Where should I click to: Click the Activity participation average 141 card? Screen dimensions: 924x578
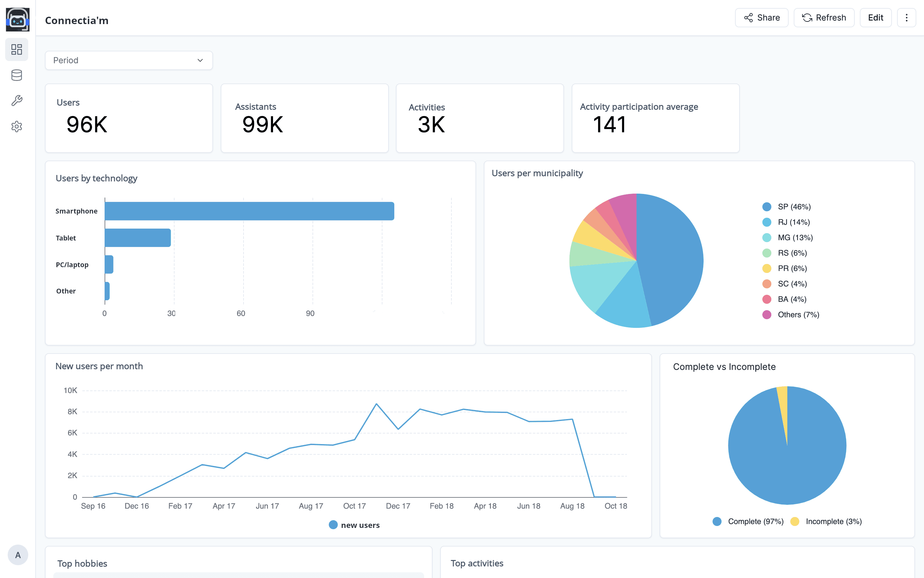point(655,118)
